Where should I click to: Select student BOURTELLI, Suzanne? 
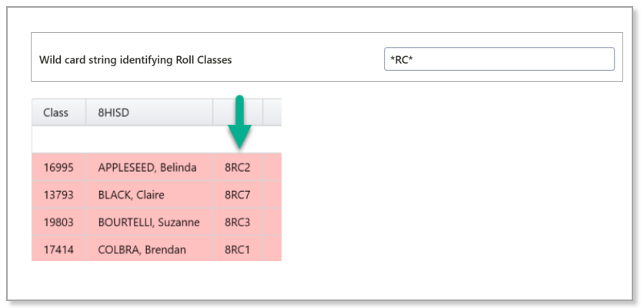(148, 223)
